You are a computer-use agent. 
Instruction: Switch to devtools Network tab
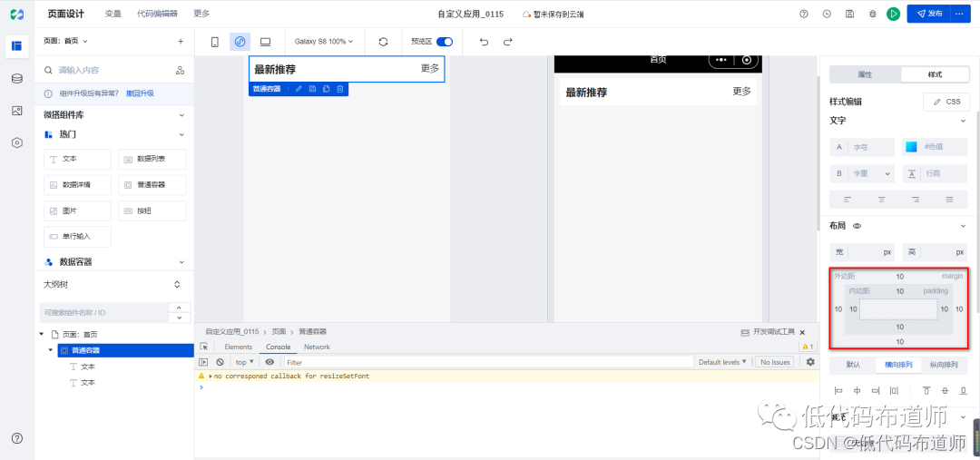click(317, 347)
